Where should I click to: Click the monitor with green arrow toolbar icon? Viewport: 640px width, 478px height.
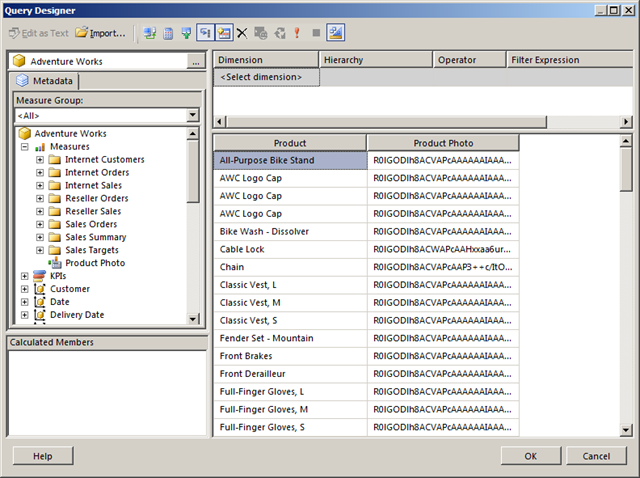(x=150, y=33)
